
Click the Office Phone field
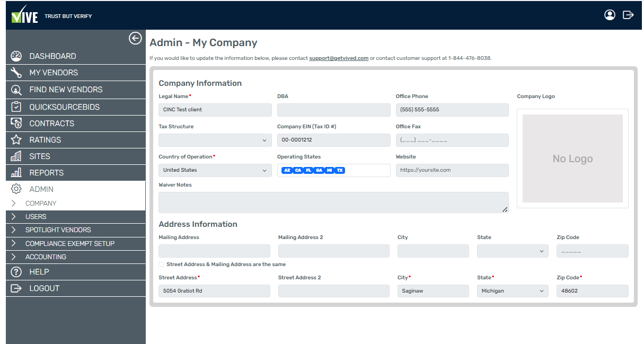(452, 110)
